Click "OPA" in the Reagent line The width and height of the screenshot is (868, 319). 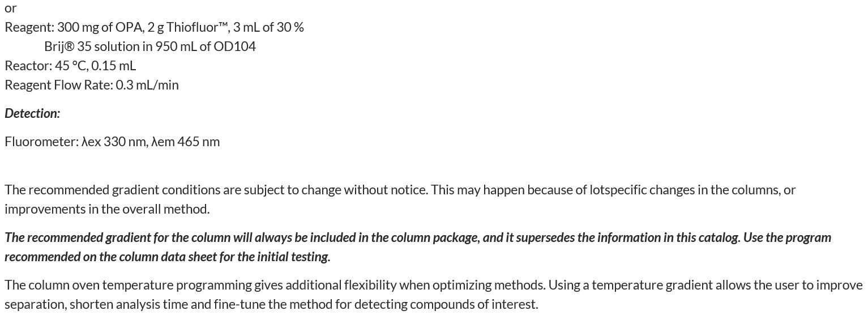(x=129, y=27)
